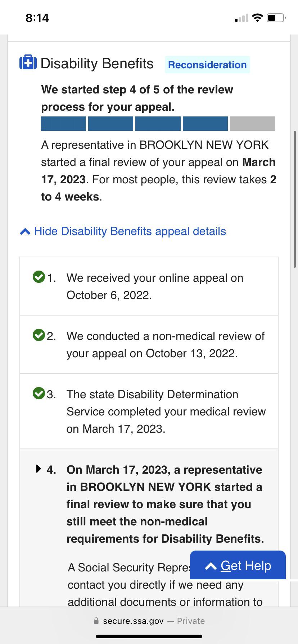
Task: Open Hide Disability Benefits appeal details link
Action: point(130,231)
